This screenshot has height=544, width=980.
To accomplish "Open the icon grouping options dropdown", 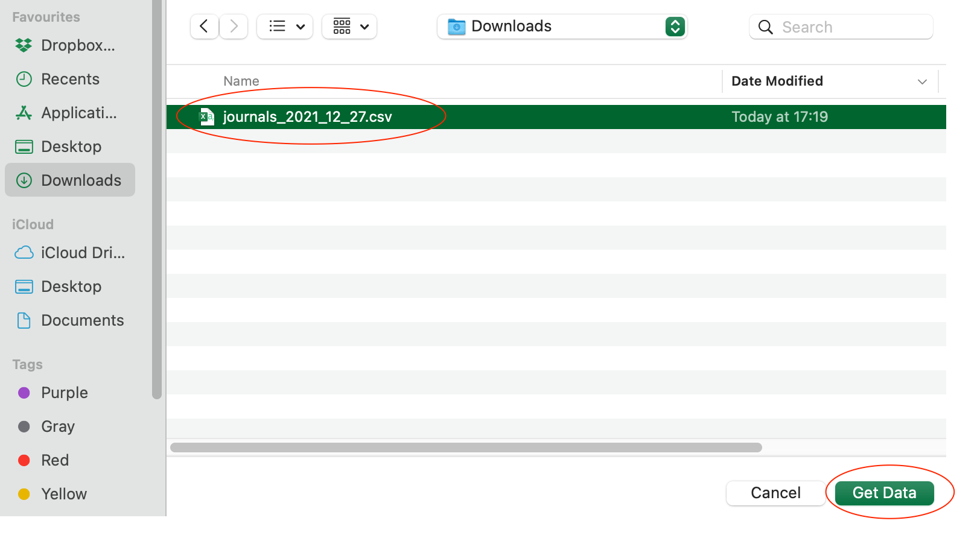I will click(x=350, y=27).
